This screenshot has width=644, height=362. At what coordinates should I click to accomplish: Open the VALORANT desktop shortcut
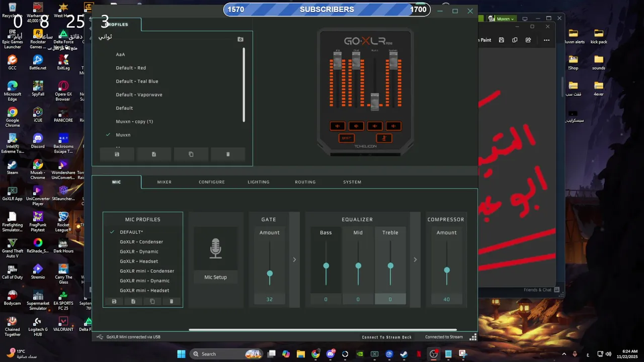pos(63,323)
